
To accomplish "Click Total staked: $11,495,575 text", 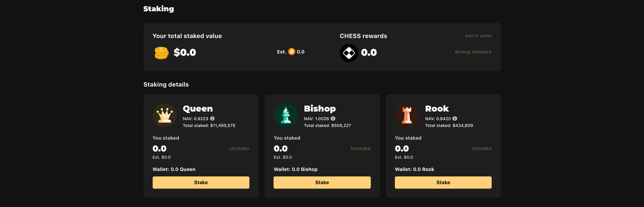I will 209,126.
